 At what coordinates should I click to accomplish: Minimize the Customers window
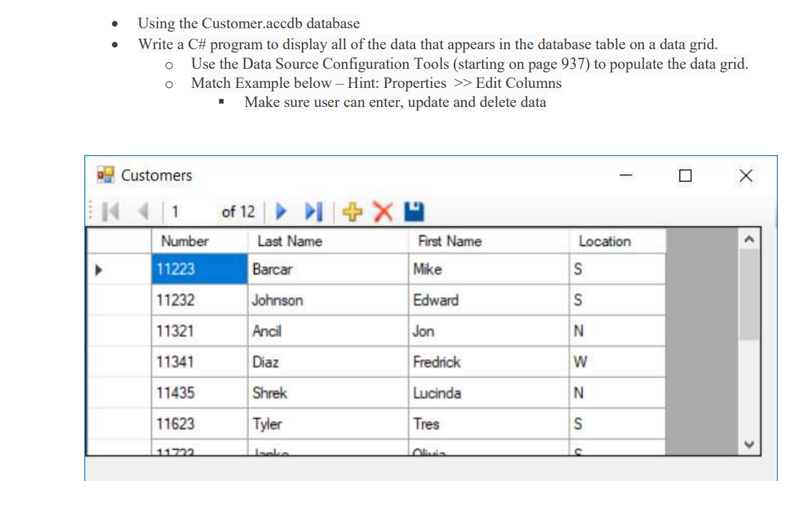(626, 176)
